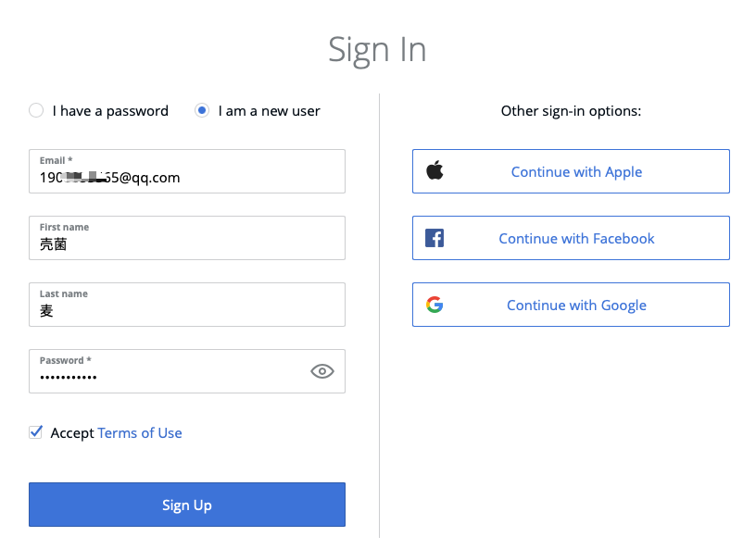Click the Facebook logo icon
The image size is (756, 549).
(x=435, y=238)
